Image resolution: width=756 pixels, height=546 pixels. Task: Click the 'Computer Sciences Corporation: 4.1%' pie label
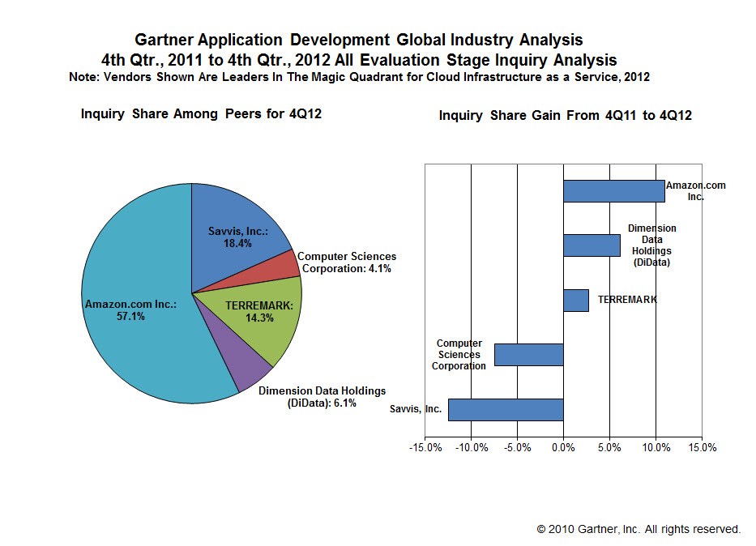347,262
